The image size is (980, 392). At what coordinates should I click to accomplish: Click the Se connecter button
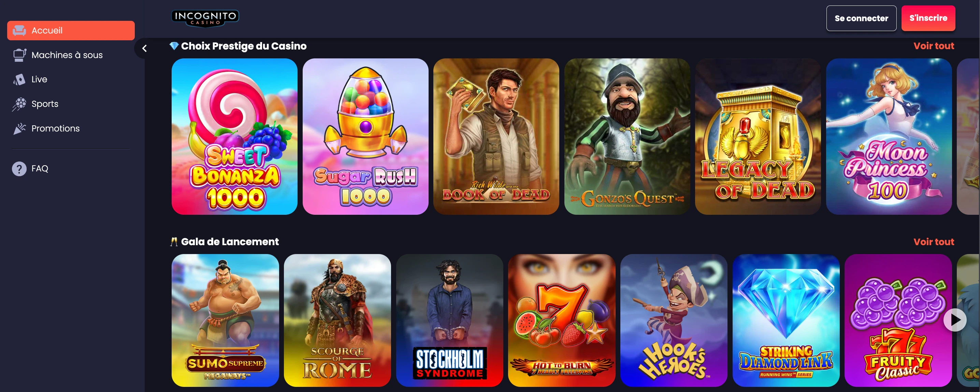pos(861,18)
